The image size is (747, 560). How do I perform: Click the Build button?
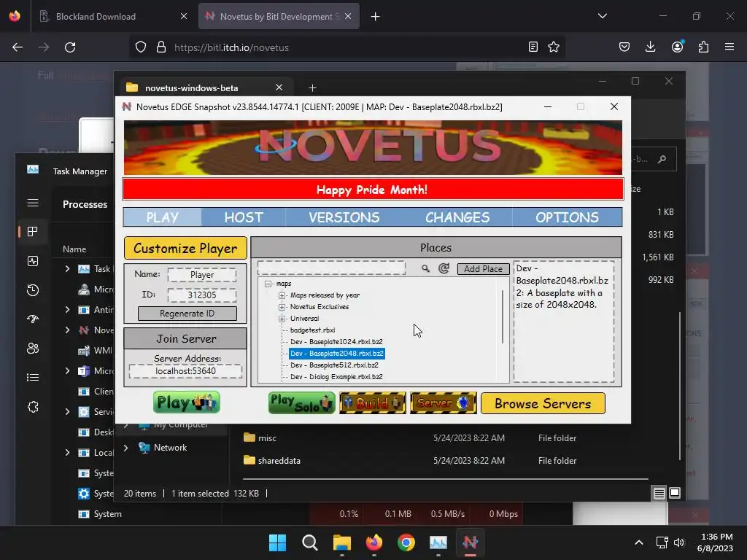pyautogui.click(x=373, y=402)
